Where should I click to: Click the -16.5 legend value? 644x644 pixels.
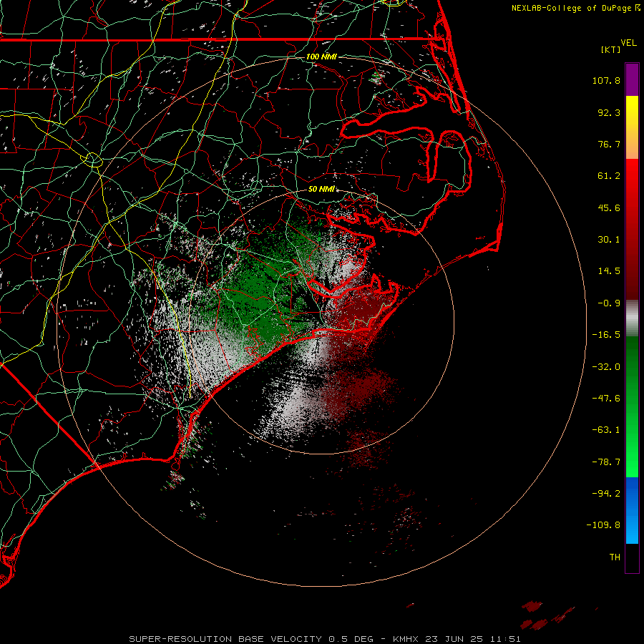point(606,335)
